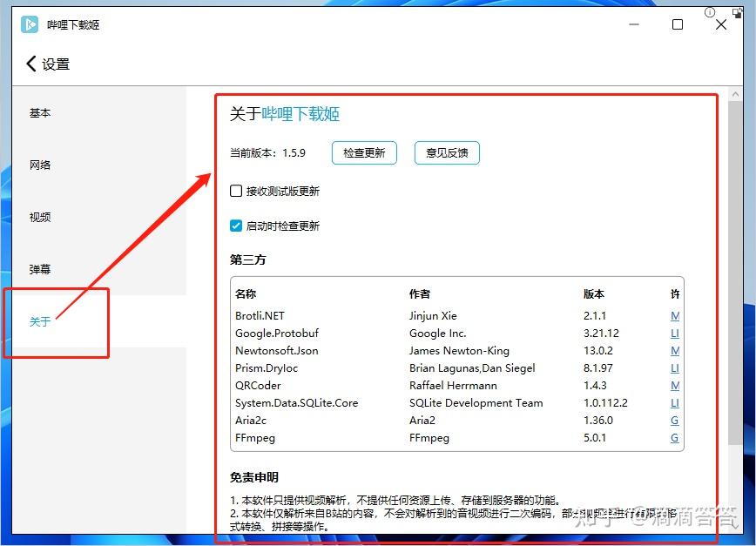Open the 基本 settings tab
756x546 pixels.
pos(40,113)
